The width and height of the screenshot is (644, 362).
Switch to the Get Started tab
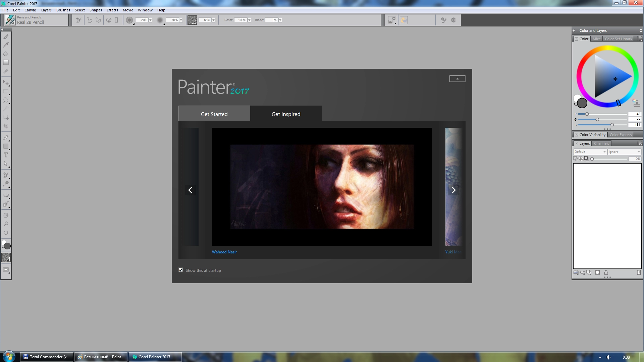click(x=214, y=114)
